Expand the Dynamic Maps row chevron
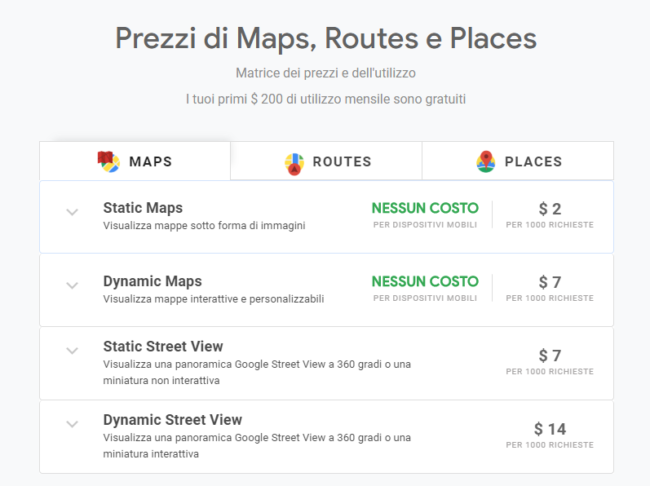Image resolution: width=650 pixels, height=486 pixels. (x=72, y=285)
